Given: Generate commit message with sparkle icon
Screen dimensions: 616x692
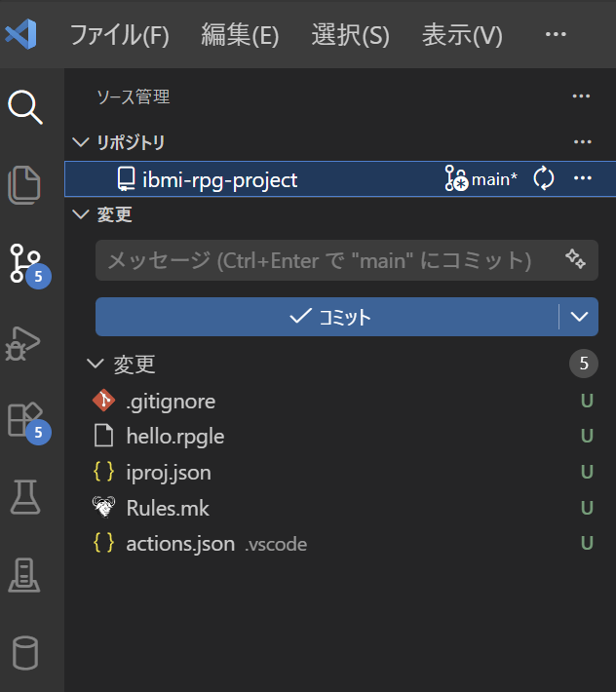Looking at the screenshot, I should [575, 259].
